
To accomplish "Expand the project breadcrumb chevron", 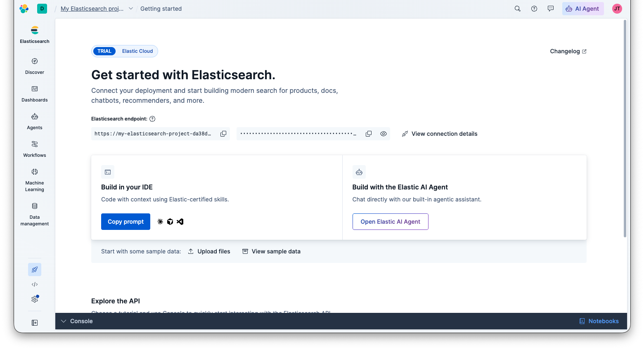I will 131,9.
